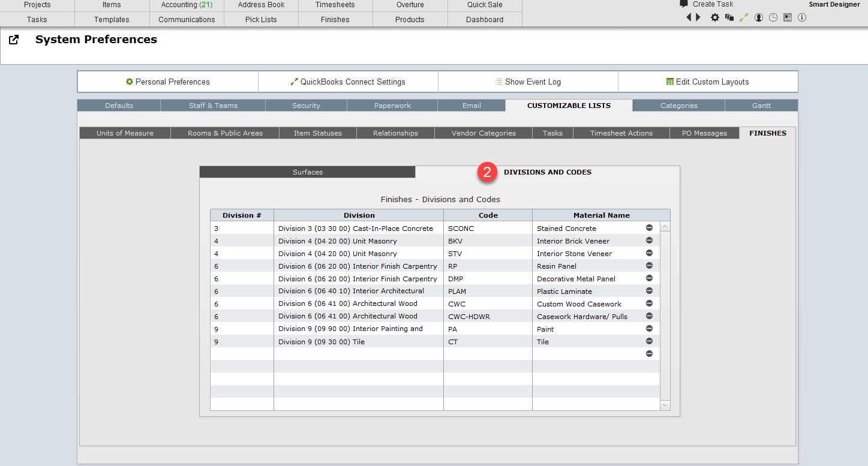Image resolution: width=868 pixels, height=466 pixels.
Task: Delete the Plastic Laminate entry
Action: point(649,291)
